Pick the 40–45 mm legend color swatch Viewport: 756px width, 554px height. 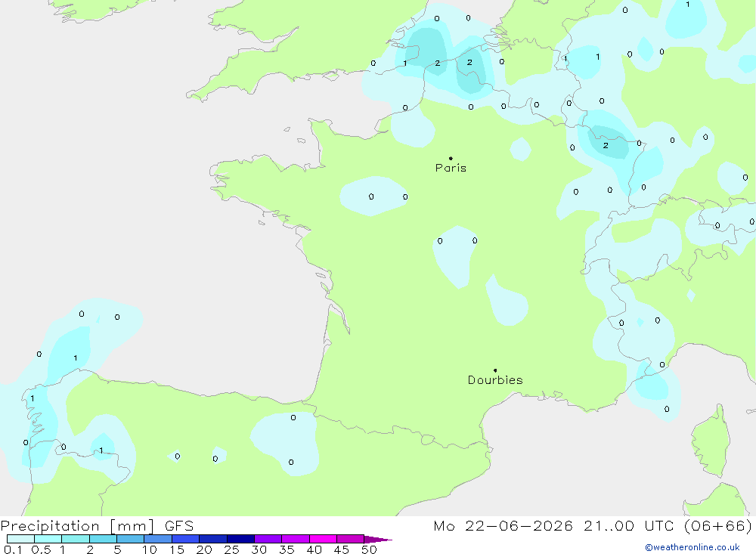(x=323, y=539)
